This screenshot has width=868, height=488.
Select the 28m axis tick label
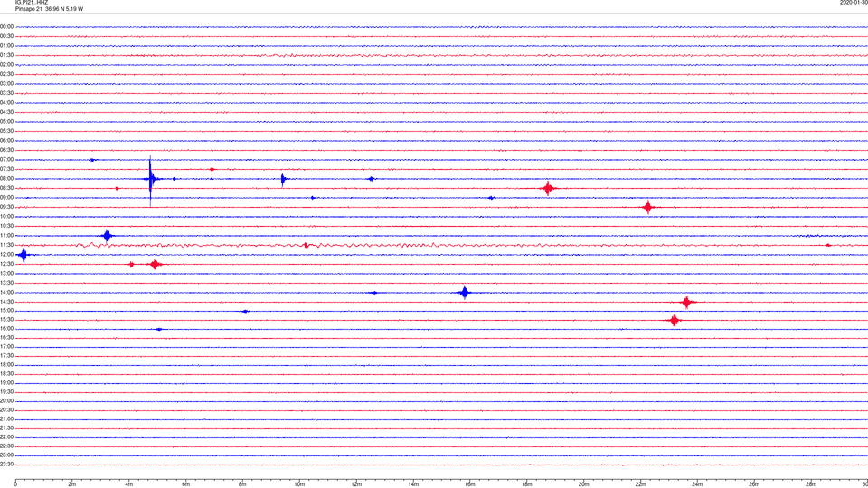[811, 484]
